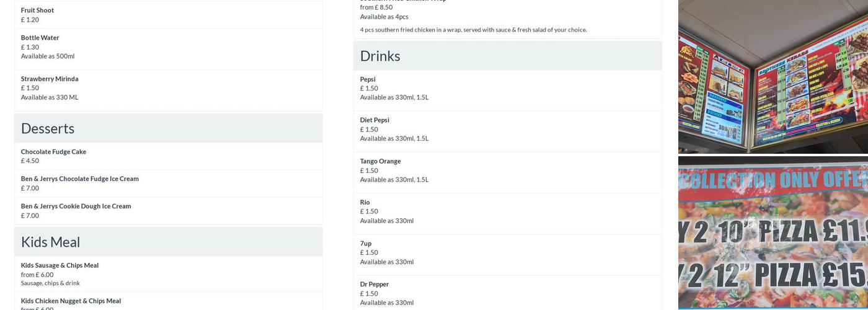This screenshot has height=310, width=868.
Task: Choose Dr Pepper from drinks list
Action: pyautogui.click(x=507, y=293)
